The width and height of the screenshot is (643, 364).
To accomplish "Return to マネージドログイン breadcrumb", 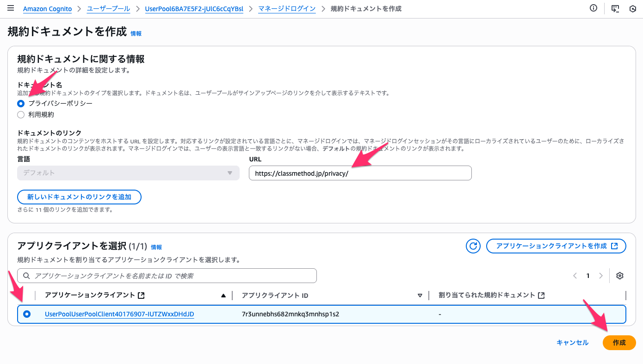I will click(x=287, y=9).
